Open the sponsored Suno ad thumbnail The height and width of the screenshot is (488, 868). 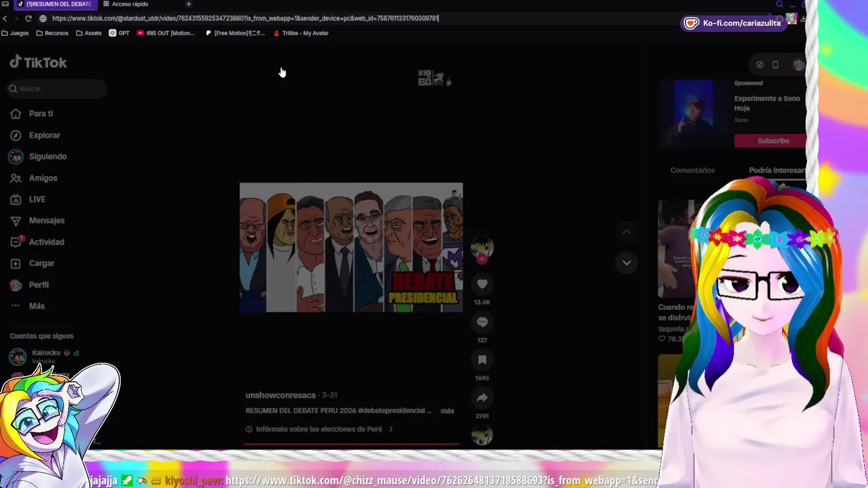[693, 114]
